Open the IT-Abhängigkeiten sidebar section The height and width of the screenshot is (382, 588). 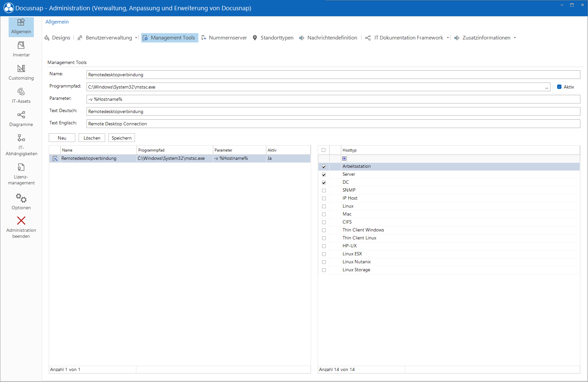[21, 145]
